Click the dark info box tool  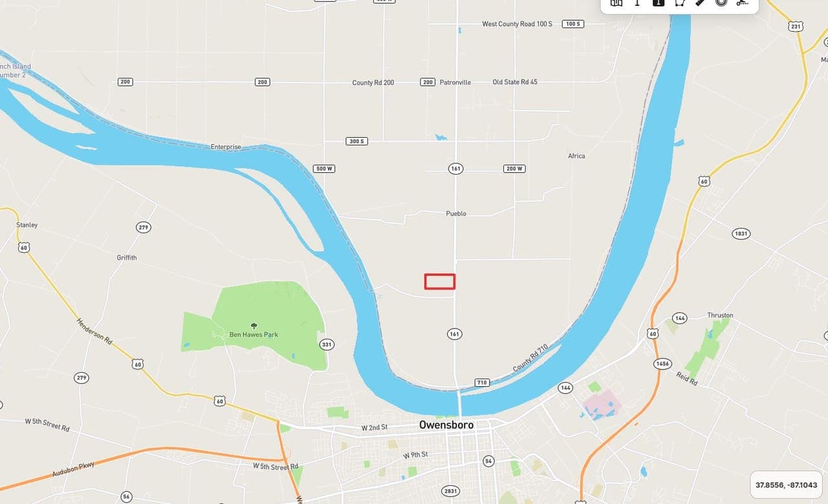(x=659, y=3)
